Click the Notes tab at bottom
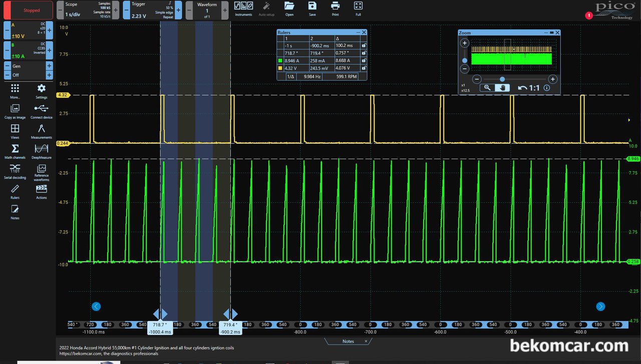Screen dimensions: 641x364 (348, 341)
